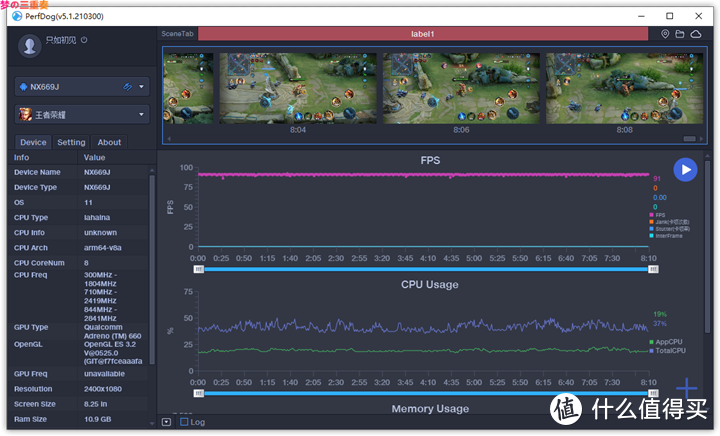Viewport: 720px width, 436px height.
Task: Select the screenshot thumbnail at 8:04
Action: (298, 88)
